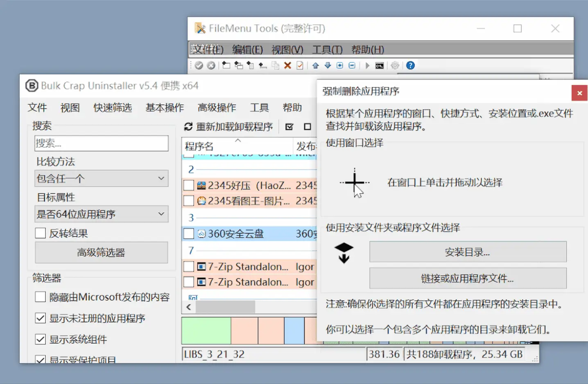Click the 发布 column header
The image size is (588, 384).
(306, 146)
